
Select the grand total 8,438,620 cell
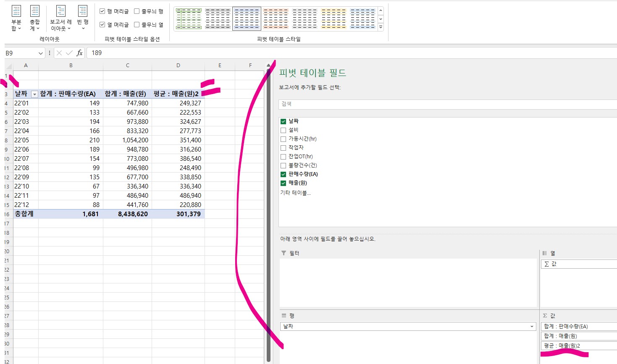[x=128, y=214]
